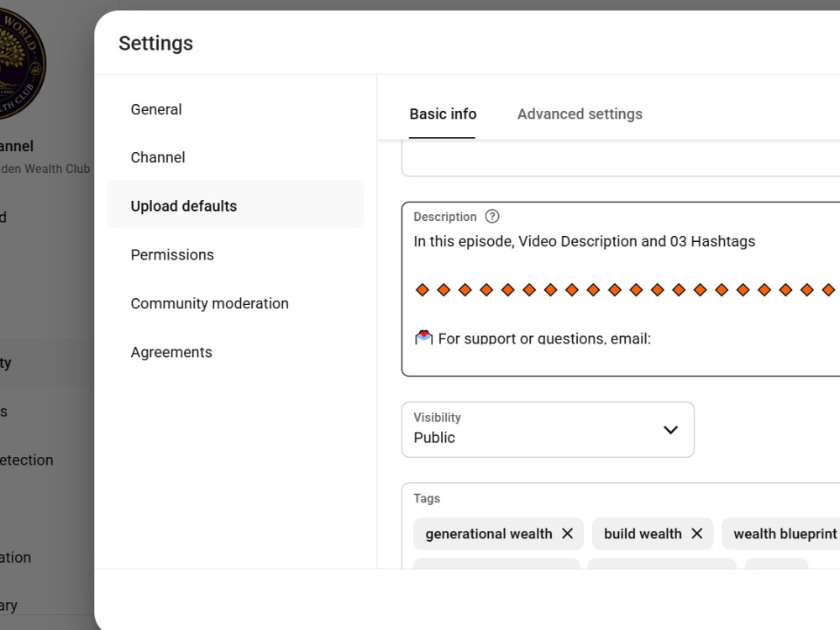Open the Permissions settings section
This screenshot has width=840, height=630.
tap(172, 255)
